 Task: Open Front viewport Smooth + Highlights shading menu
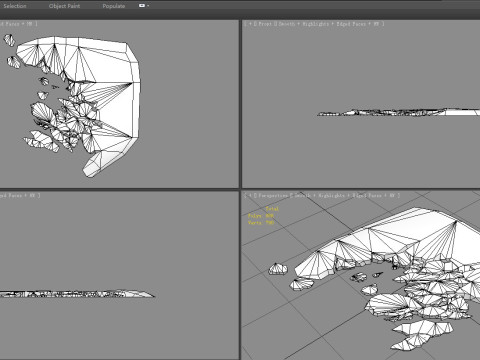(304, 24)
